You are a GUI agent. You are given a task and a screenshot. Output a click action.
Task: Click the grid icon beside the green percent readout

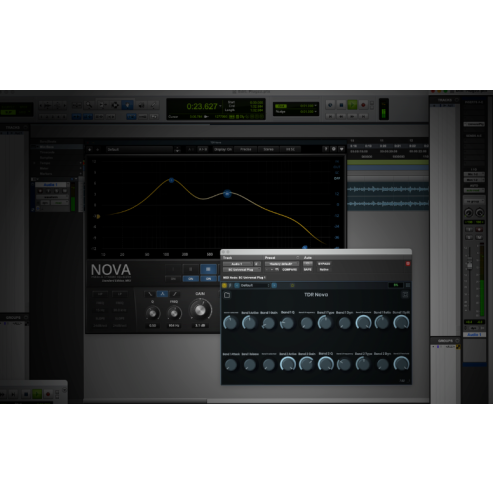pos(407,285)
